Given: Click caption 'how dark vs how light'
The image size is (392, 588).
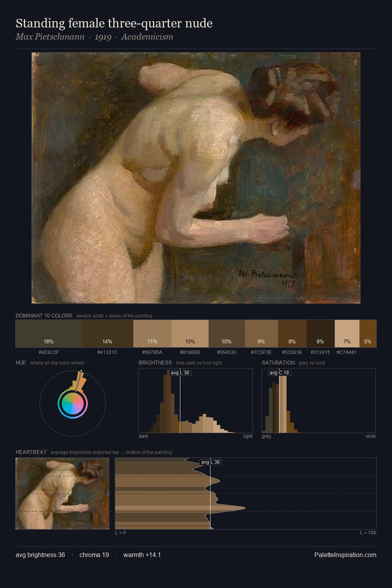Looking at the screenshot, I should tap(199, 363).
